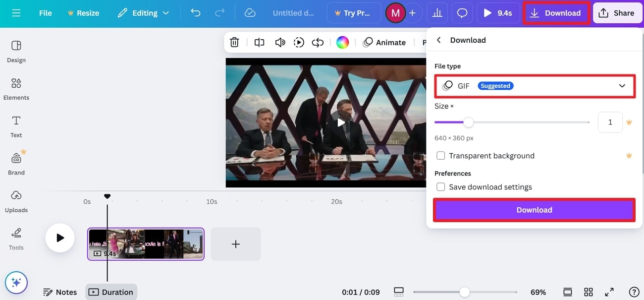Click the size multiplier input field
644x300 pixels.
tap(610, 122)
